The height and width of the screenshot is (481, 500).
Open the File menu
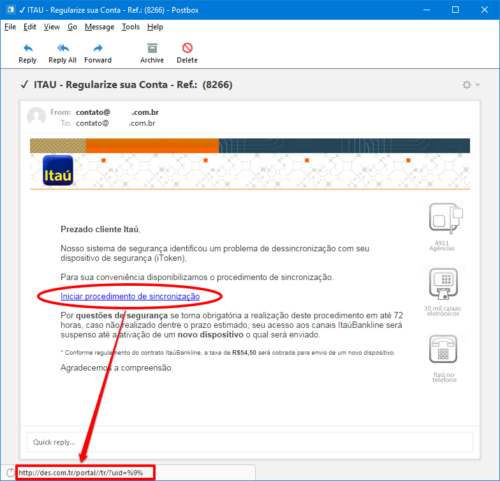(10, 27)
